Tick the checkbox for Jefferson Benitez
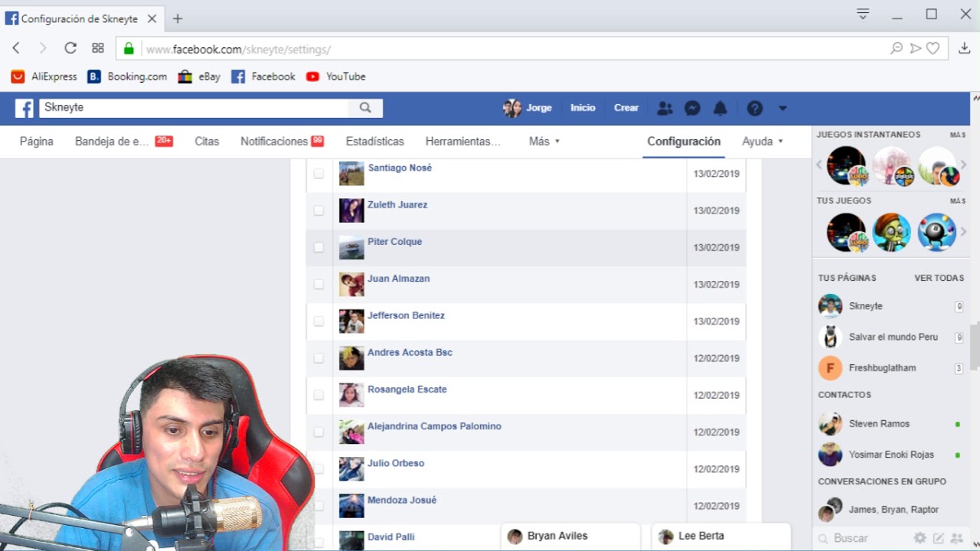This screenshot has height=551, width=980. [x=318, y=321]
